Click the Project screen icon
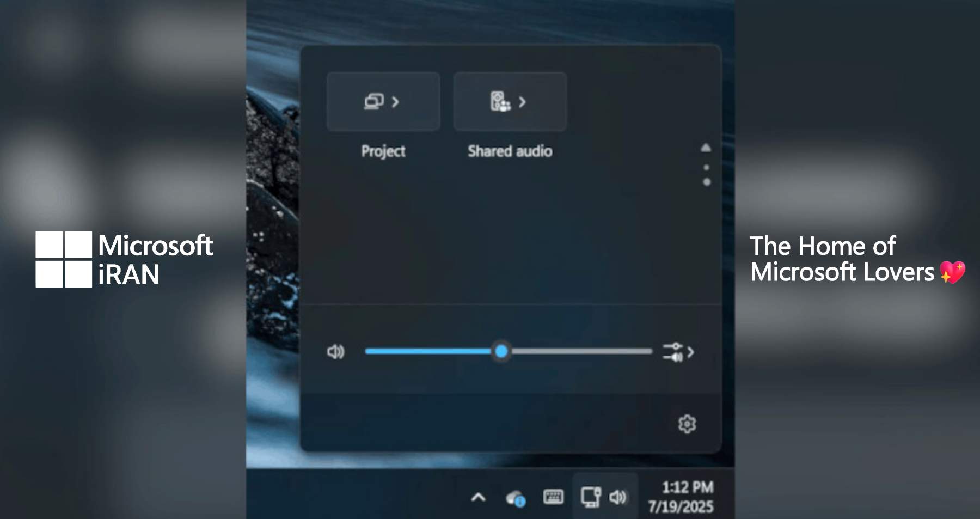This screenshot has height=519, width=980. [x=373, y=102]
